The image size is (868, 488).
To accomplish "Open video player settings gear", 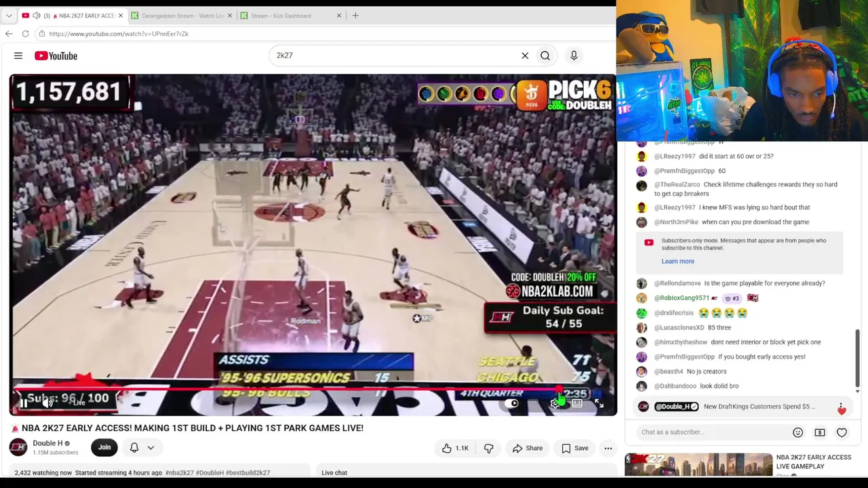I will [x=555, y=403].
